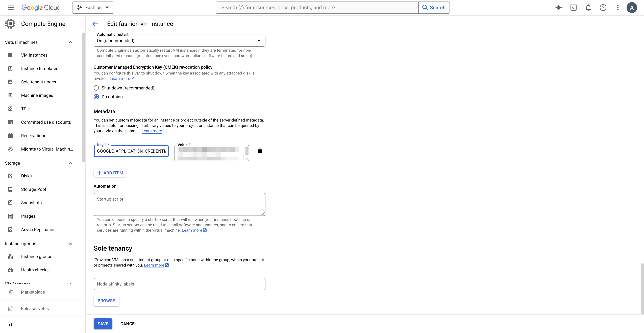Click the SAVE button
Screen dimensions: 644x333
(x=103, y=324)
